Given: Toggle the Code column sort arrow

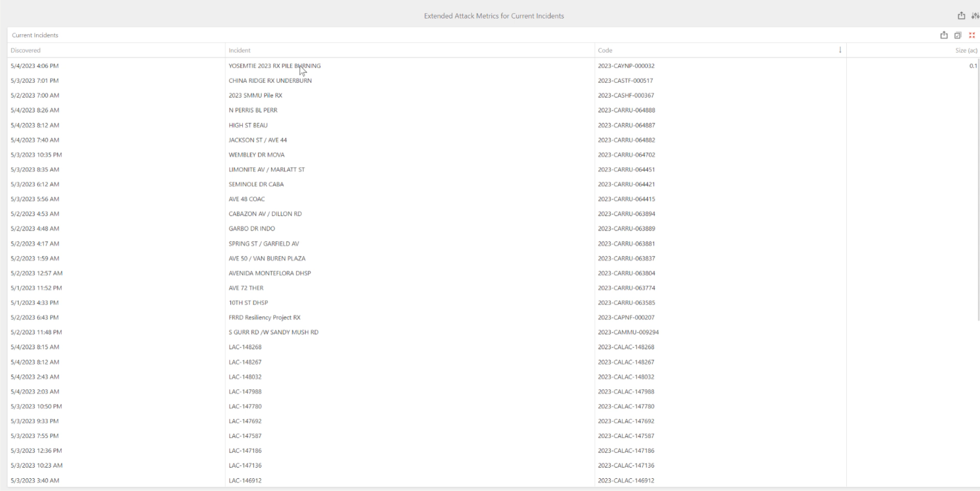Looking at the screenshot, I should pos(840,50).
